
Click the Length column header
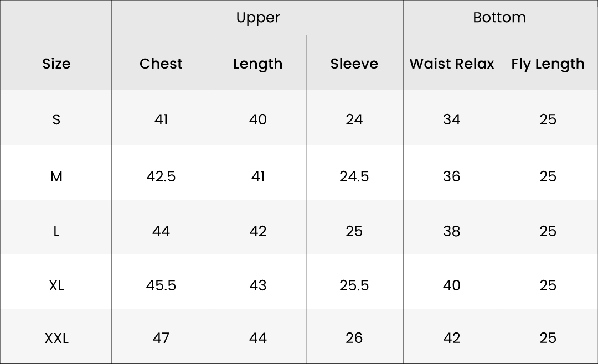257,64
